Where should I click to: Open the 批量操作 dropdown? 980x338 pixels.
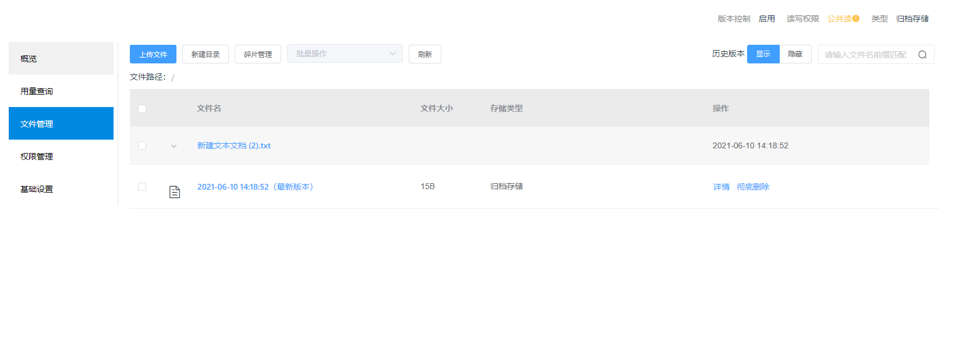(345, 54)
